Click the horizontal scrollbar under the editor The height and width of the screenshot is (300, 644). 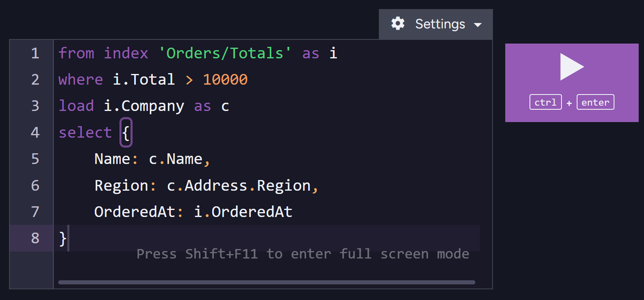(x=267, y=282)
